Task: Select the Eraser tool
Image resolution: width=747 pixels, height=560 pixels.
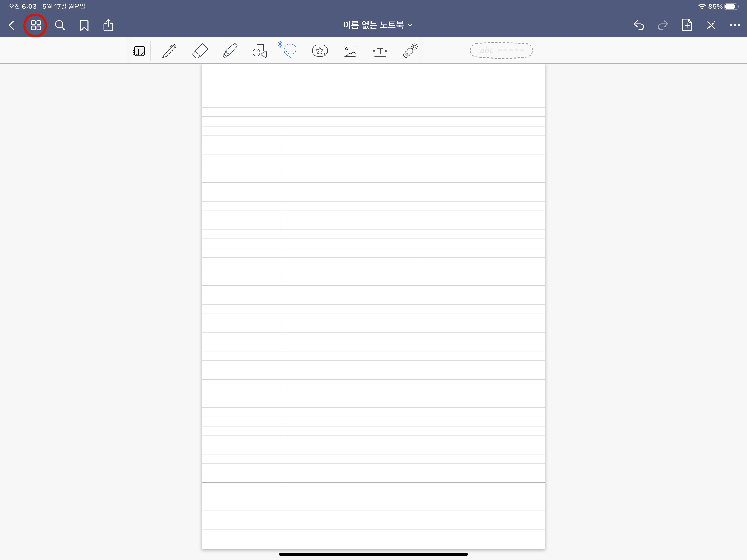Action: pos(200,51)
